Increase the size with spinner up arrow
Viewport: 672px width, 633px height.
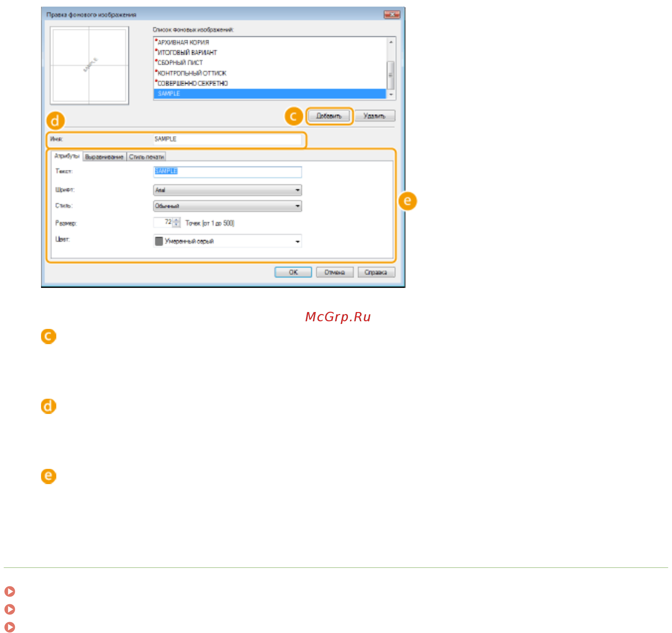pos(176,220)
